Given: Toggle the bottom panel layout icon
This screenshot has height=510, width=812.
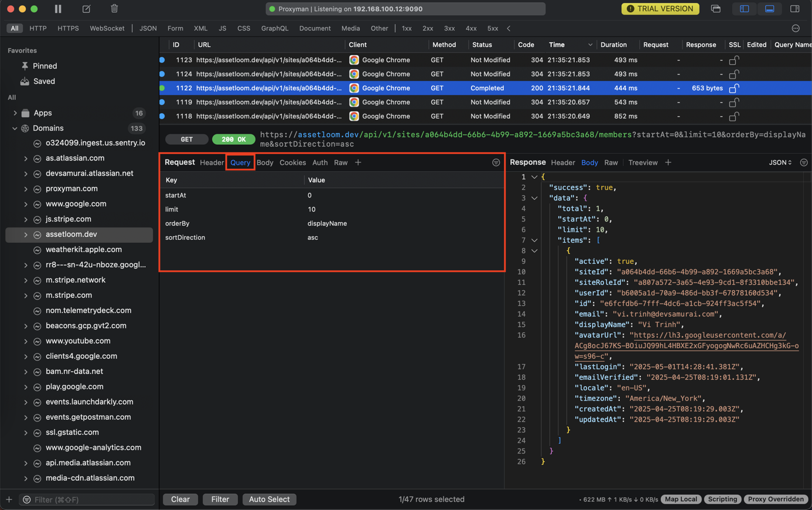Looking at the screenshot, I should [x=770, y=9].
